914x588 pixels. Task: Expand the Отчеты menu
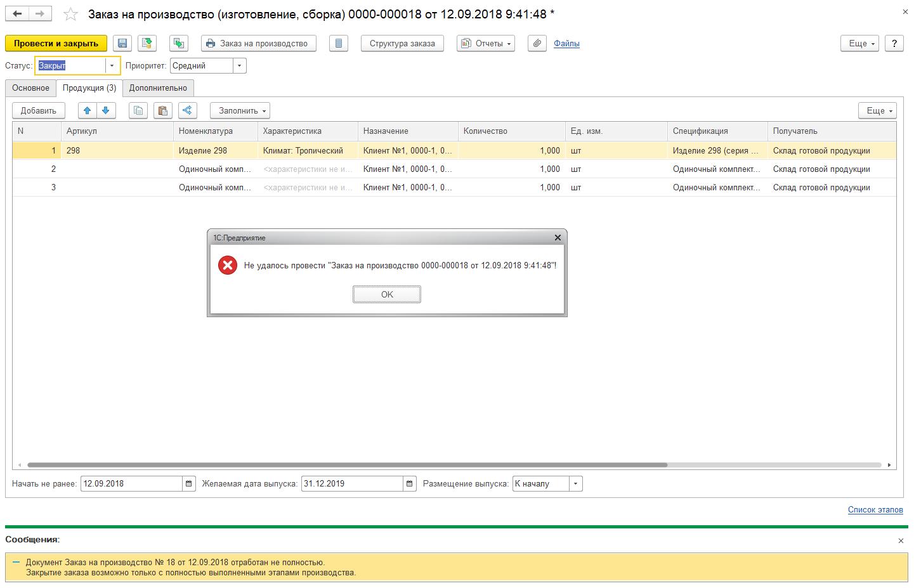pos(486,43)
